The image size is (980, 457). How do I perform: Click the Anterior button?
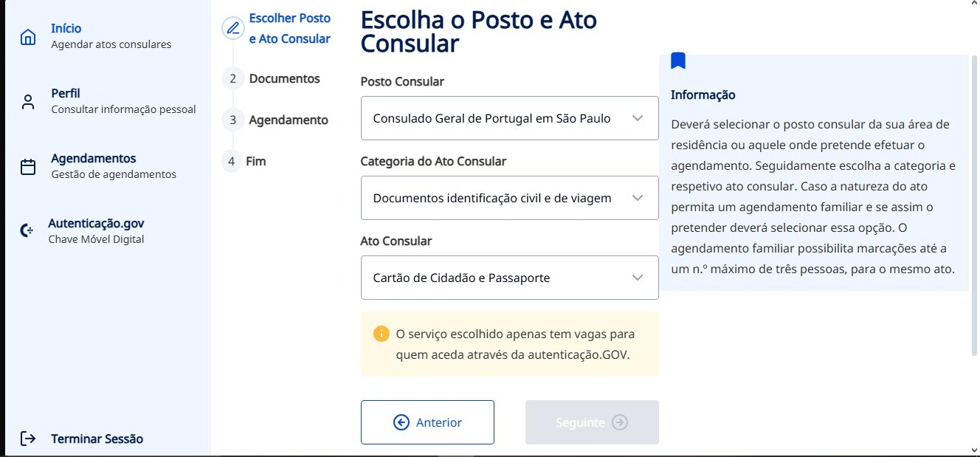tap(427, 422)
